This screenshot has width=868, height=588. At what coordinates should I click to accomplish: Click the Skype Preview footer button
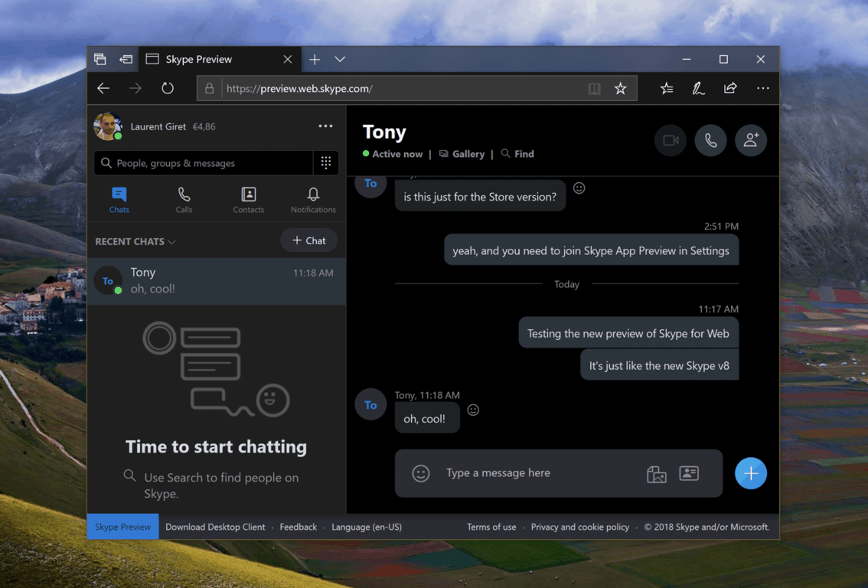pyautogui.click(x=123, y=527)
